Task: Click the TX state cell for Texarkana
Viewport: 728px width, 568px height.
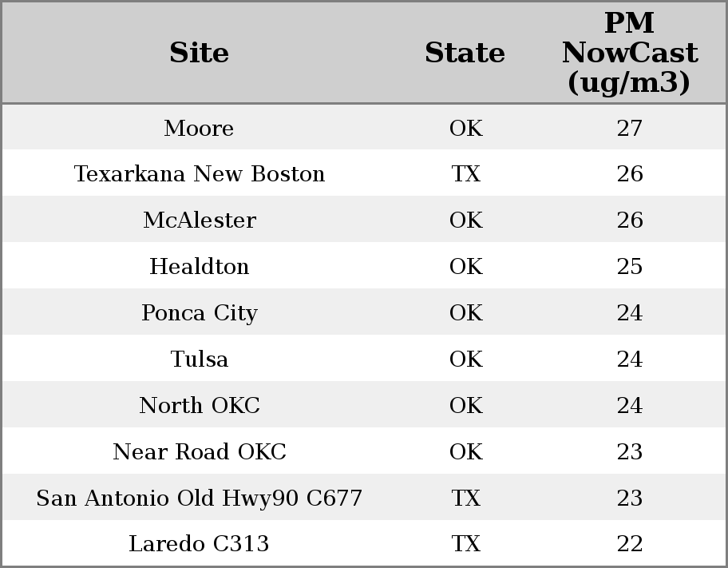Action: pyautogui.click(x=465, y=174)
